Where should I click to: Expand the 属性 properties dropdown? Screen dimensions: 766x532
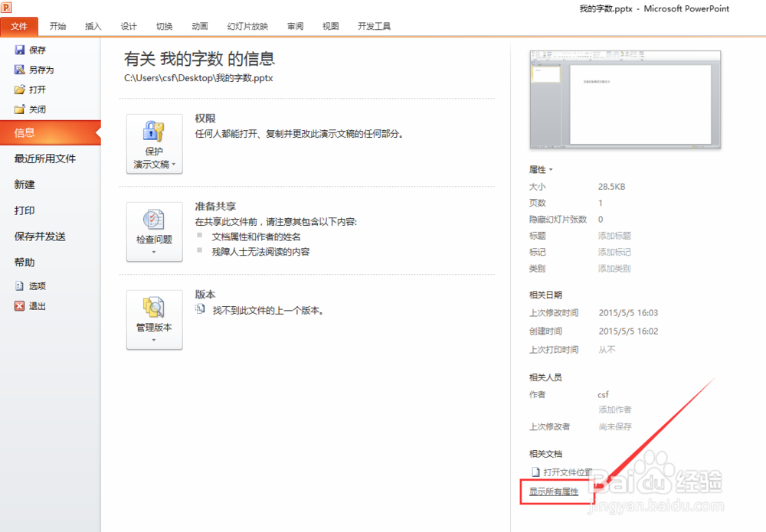[x=541, y=169]
